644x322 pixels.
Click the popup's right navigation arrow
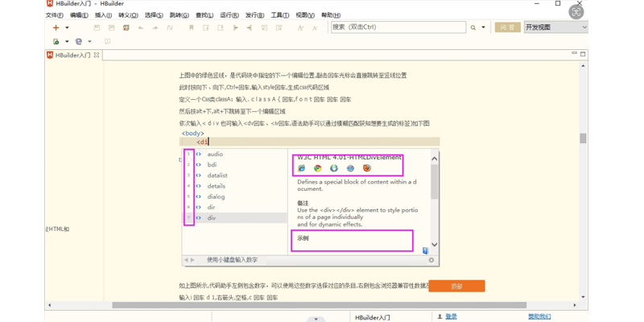tap(192, 260)
